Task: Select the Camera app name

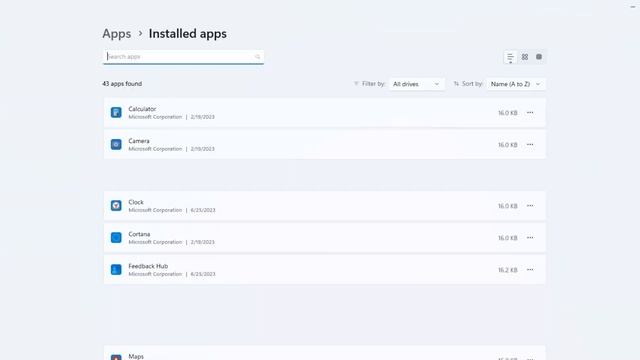Action: click(x=139, y=141)
